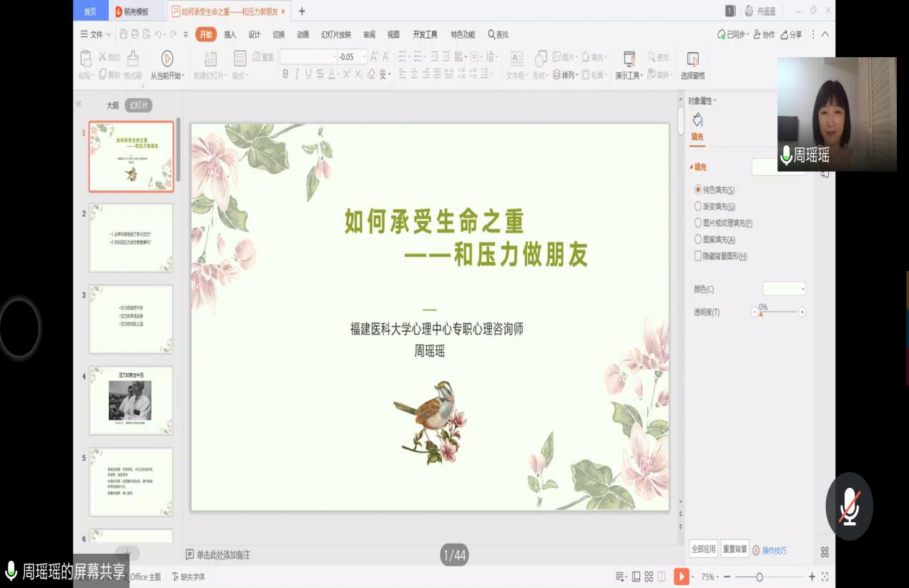Select 图片或纹理填充(P) fill option
The image size is (909, 588).
pos(699,223)
